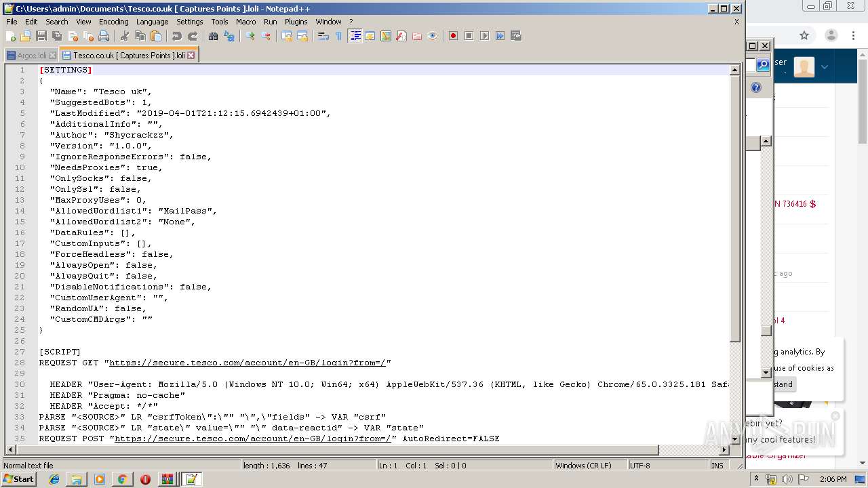This screenshot has width=868, height=488.
Task: Click the [SETTINGS] text on line 1
Action: [x=66, y=70]
